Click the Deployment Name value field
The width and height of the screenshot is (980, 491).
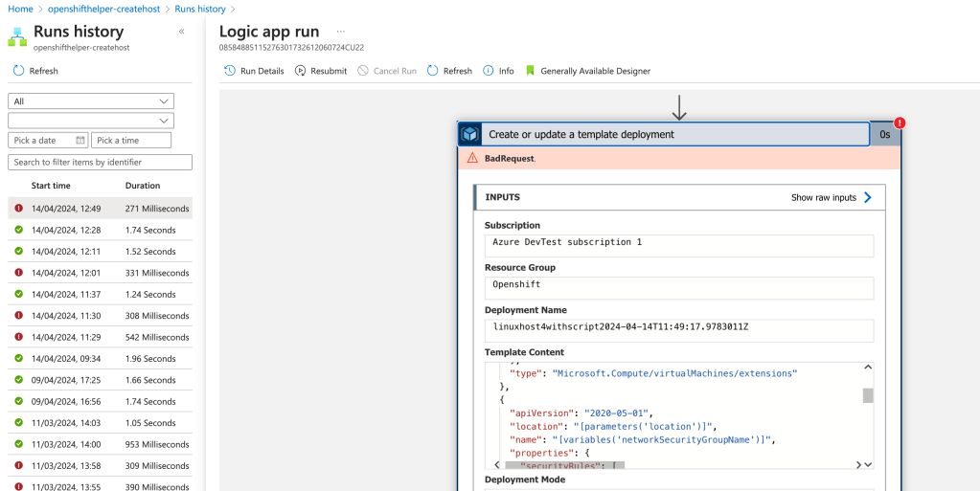point(679,330)
